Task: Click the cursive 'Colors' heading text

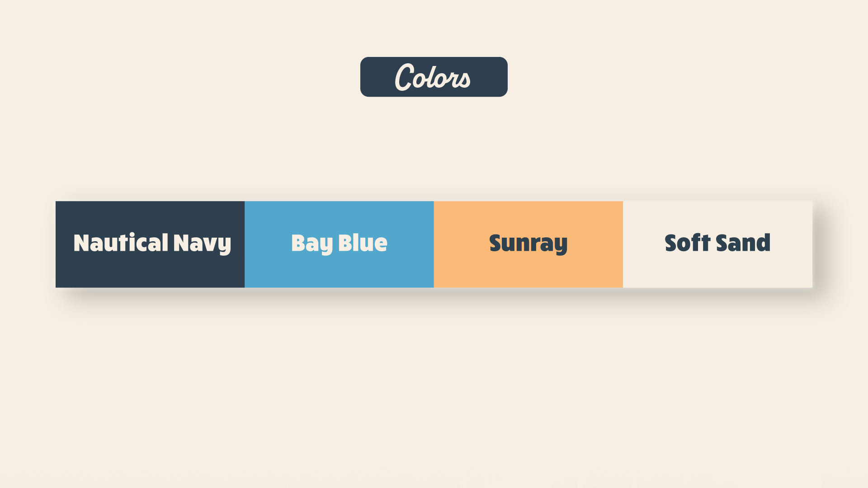Action: pos(433,77)
